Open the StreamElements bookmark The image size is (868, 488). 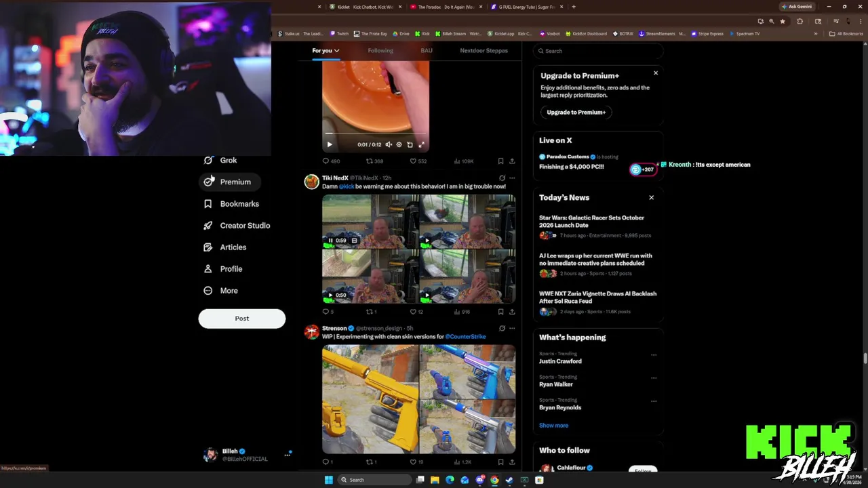[x=663, y=33]
